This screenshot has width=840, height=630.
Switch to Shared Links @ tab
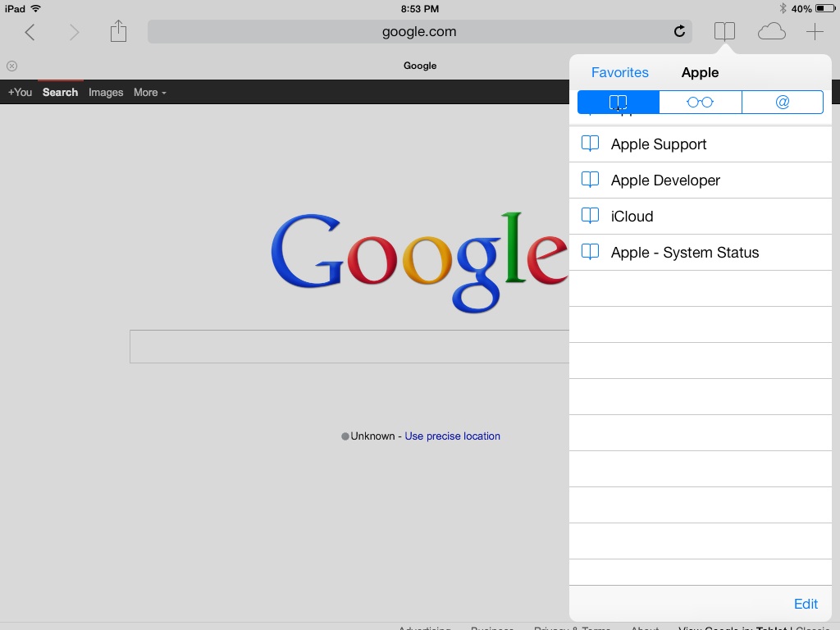[x=783, y=102]
